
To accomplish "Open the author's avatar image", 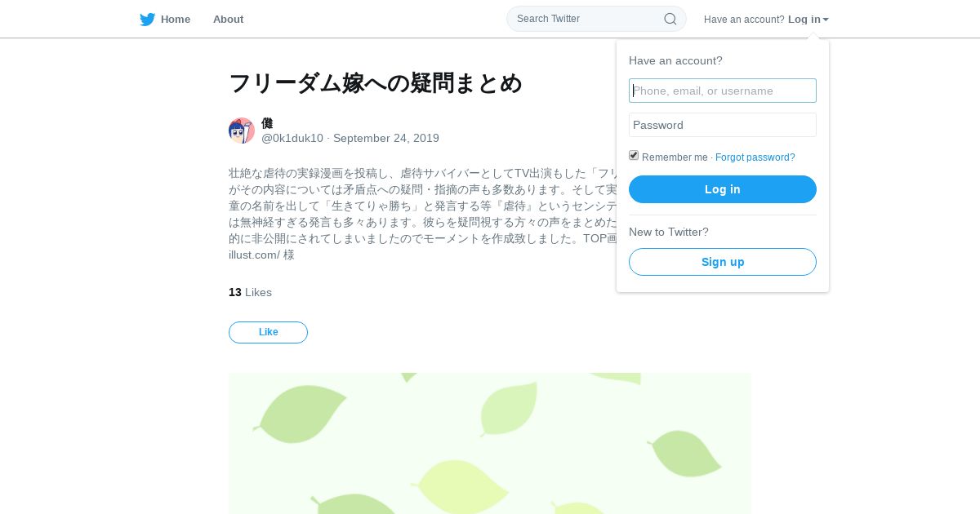I will [242, 131].
